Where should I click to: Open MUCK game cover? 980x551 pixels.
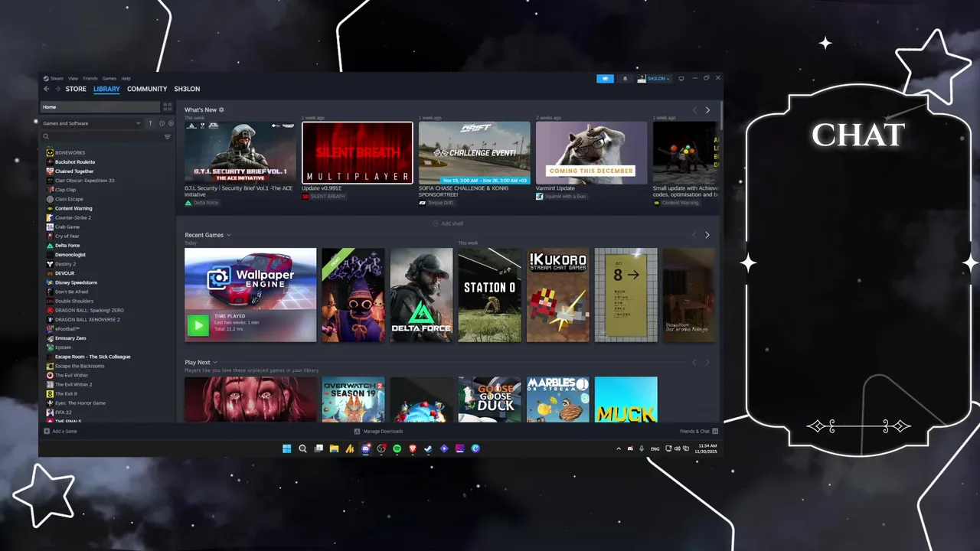click(626, 399)
